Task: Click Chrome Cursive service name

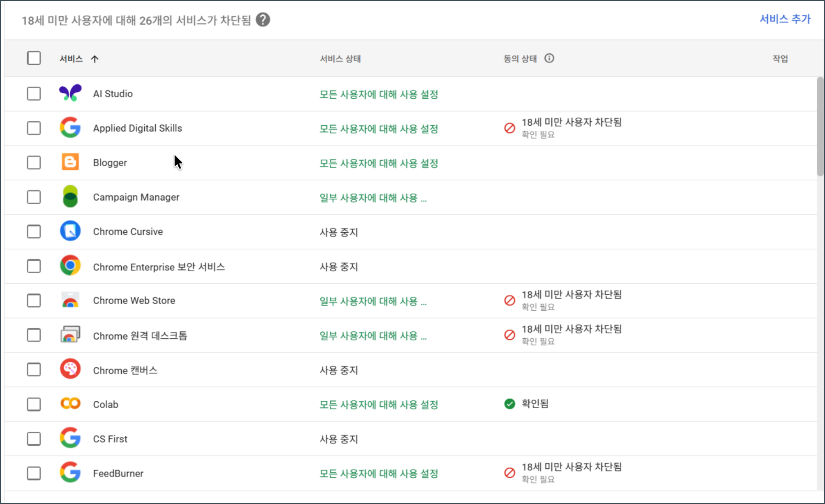Action: [128, 231]
